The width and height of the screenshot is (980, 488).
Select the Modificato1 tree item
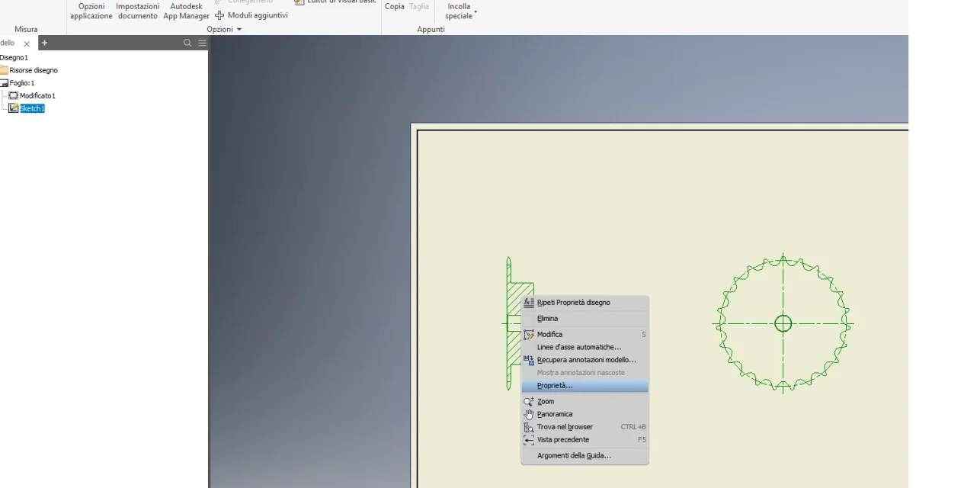37,96
